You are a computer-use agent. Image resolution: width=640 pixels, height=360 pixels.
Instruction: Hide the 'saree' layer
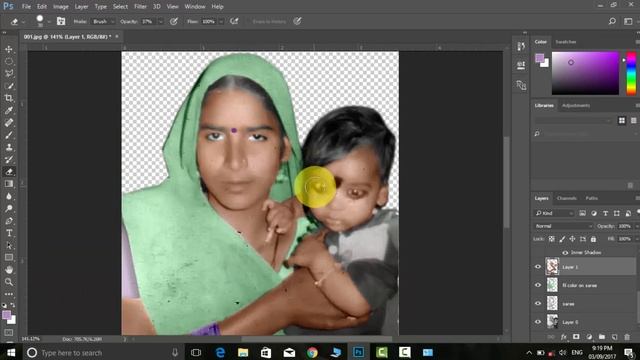pyautogui.click(x=538, y=304)
